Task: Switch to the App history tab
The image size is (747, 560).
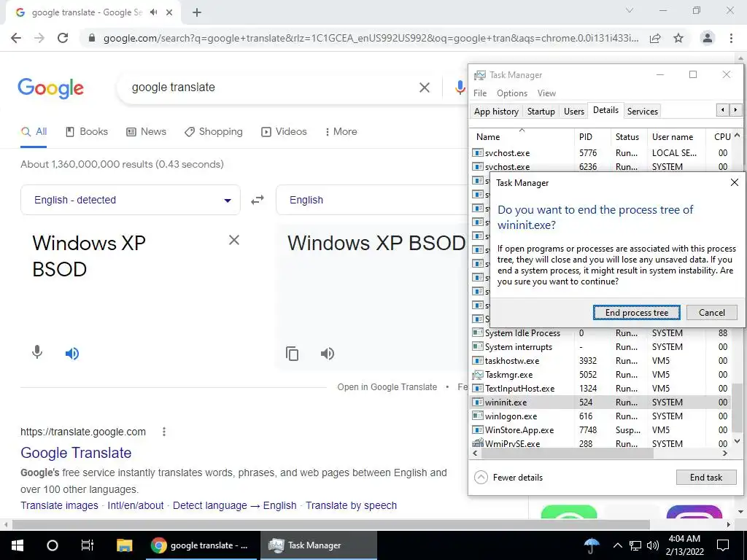Action: [496, 112]
